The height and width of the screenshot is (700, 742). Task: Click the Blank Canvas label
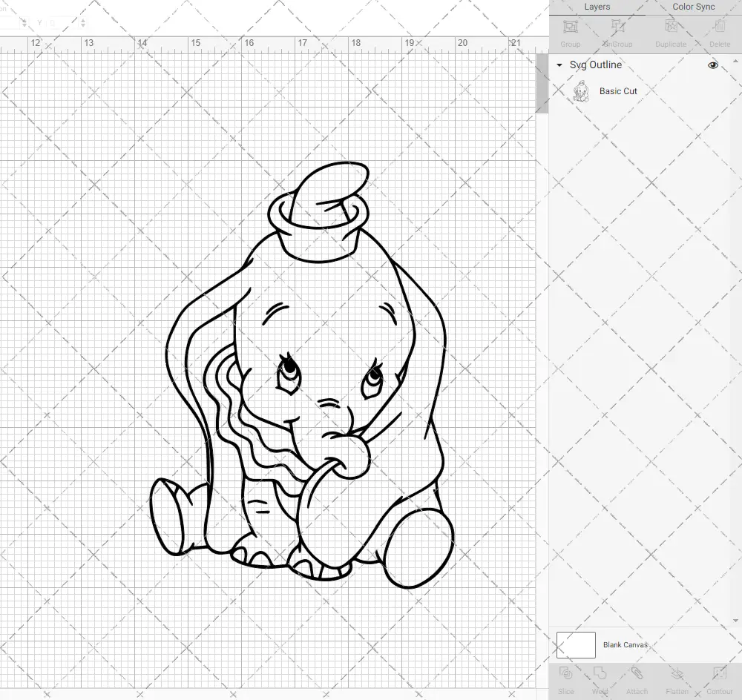(x=626, y=644)
